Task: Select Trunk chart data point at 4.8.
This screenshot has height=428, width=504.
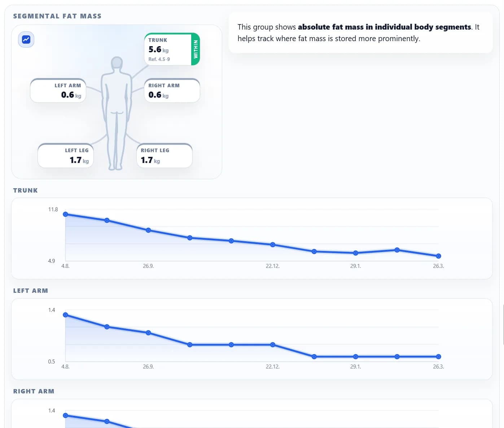Action: pos(65,214)
